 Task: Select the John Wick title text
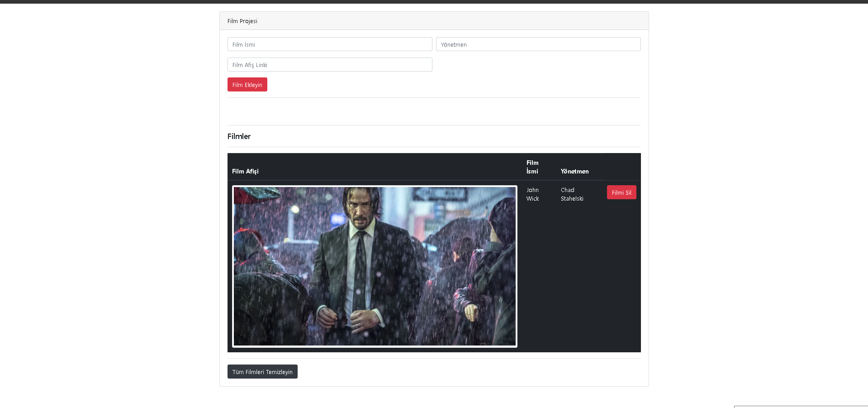tap(532, 194)
